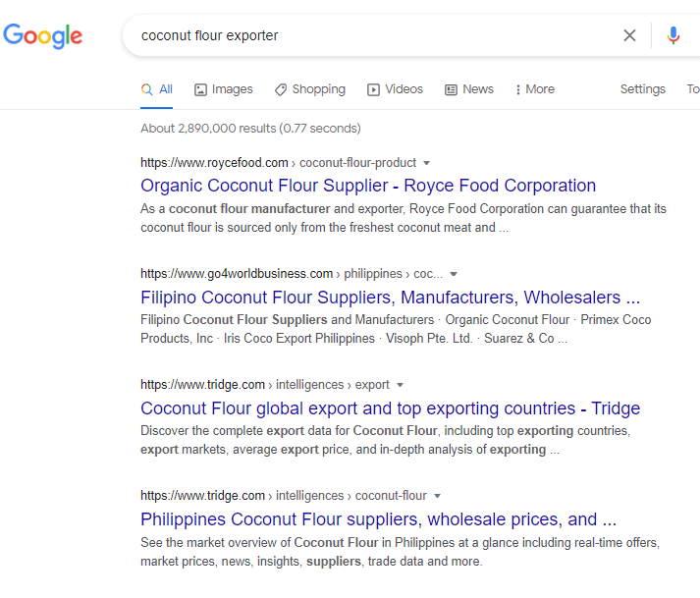The width and height of the screenshot is (700, 598).
Task: Start voice search with microphone icon
Action: coord(673,35)
